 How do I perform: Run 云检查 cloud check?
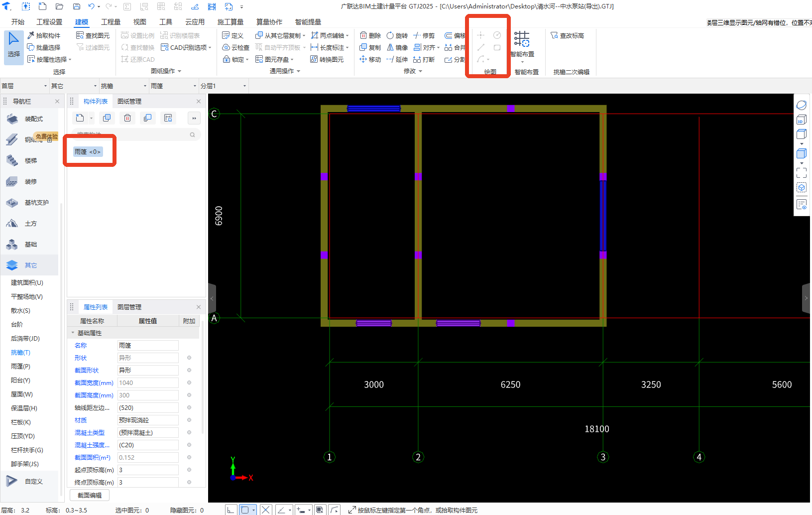pos(235,47)
